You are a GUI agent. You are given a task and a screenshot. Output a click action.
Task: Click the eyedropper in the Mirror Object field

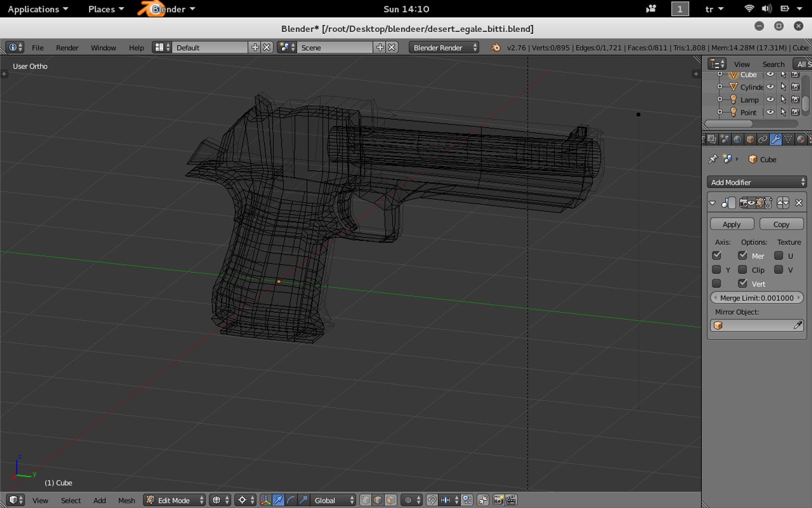tap(797, 325)
